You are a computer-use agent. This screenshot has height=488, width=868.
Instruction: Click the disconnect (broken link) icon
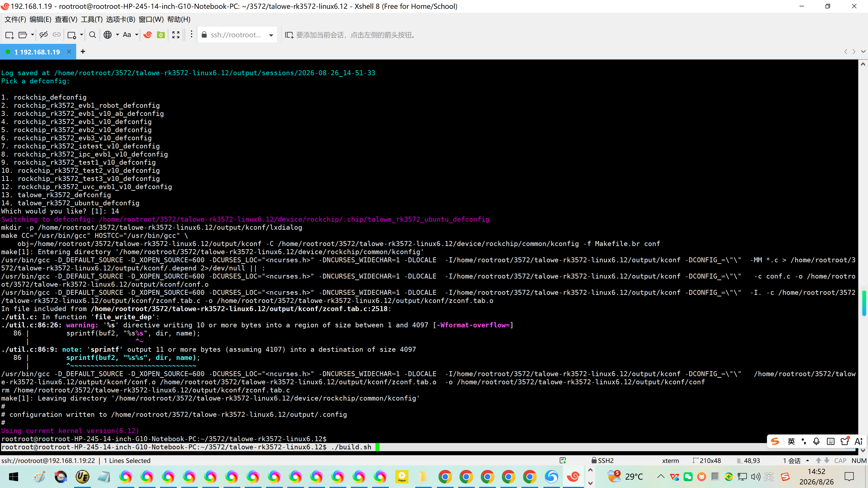pyautogui.click(x=43, y=35)
